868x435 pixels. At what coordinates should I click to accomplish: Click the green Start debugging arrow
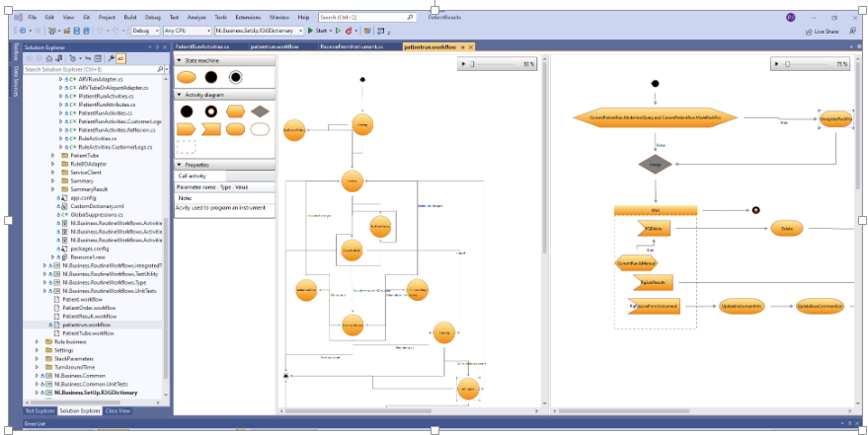click(x=311, y=31)
